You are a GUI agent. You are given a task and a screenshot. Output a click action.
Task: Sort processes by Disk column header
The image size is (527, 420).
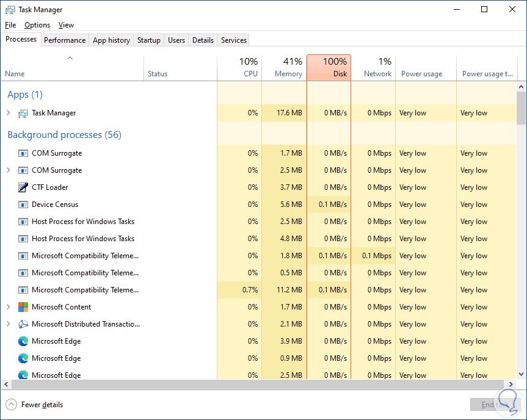(329, 67)
